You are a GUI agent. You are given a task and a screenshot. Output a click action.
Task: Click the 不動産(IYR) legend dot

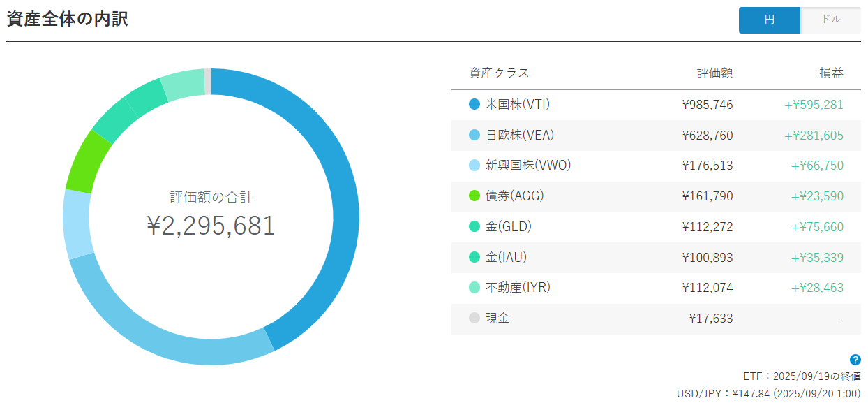(474, 288)
